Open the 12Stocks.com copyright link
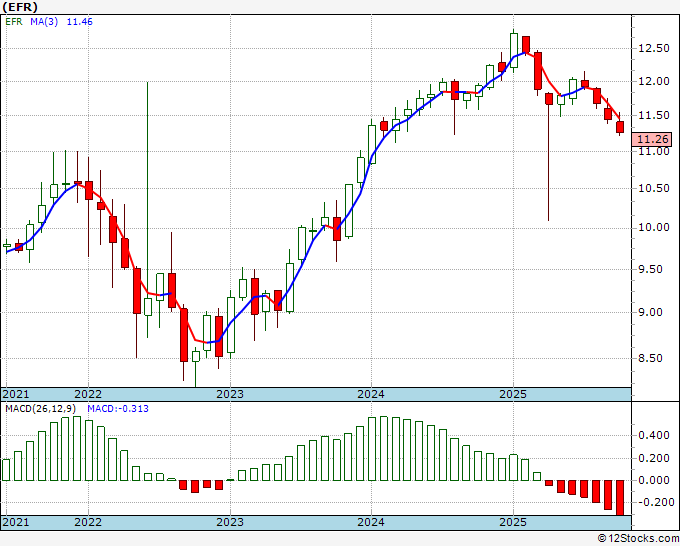 [x=638, y=539]
